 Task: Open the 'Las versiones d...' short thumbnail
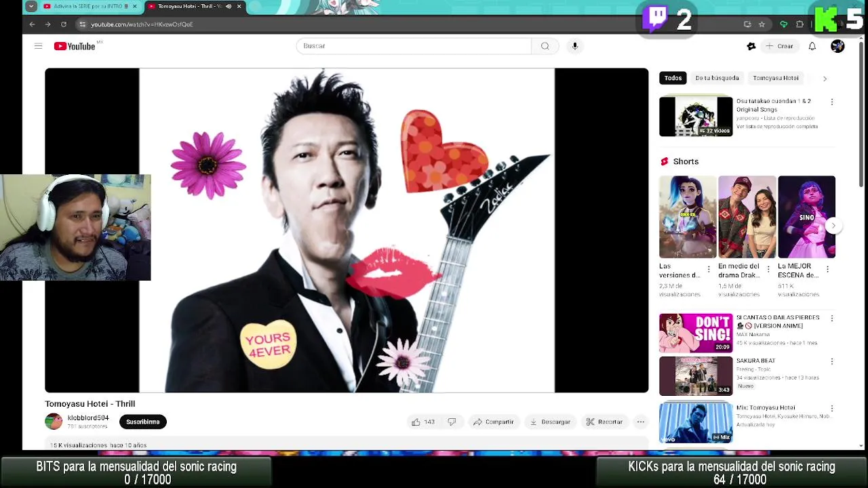pos(688,217)
